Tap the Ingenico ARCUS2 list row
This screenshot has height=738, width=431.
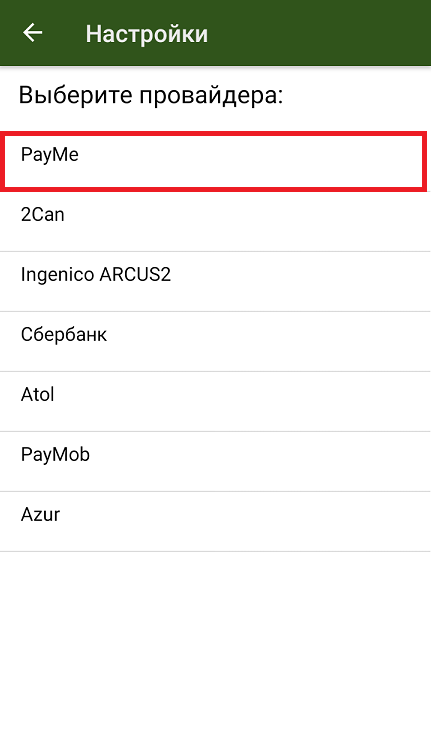(215, 281)
